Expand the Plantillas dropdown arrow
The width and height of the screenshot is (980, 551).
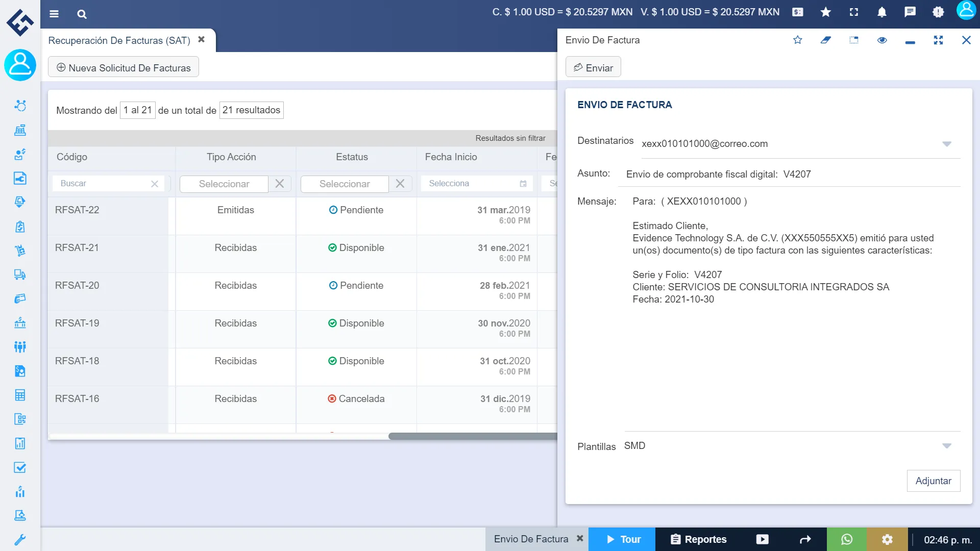pos(946,446)
